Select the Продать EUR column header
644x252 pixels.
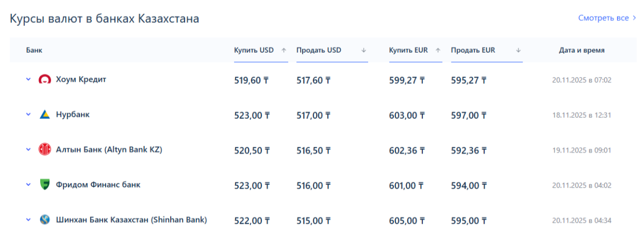pos(473,51)
